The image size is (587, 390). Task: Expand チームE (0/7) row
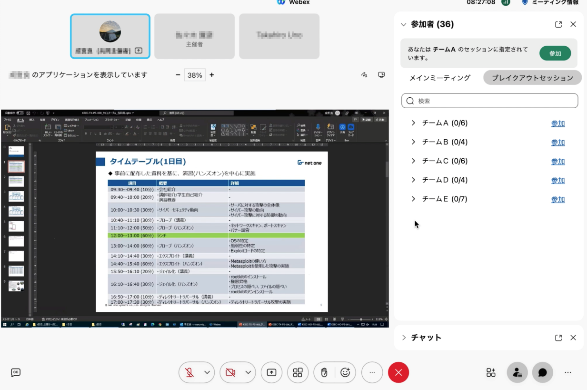tap(413, 199)
